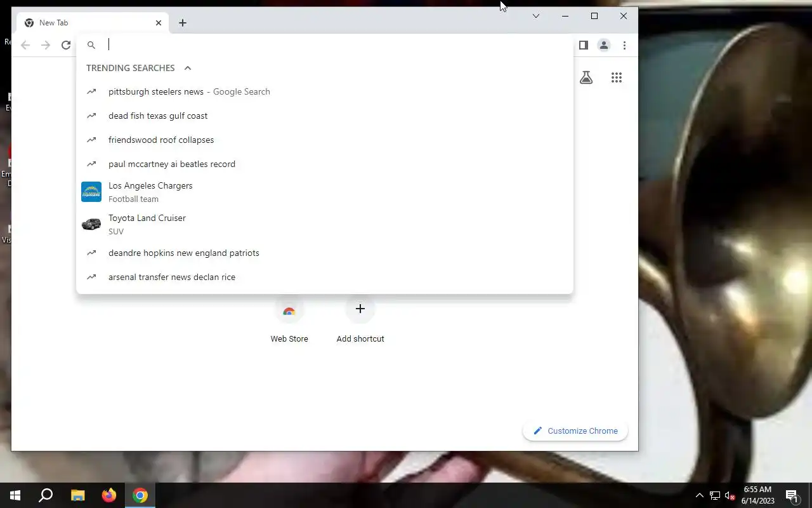Select dead fish texas gulf coast suggestion
This screenshot has width=812, height=508.
[x=325, y=116]
